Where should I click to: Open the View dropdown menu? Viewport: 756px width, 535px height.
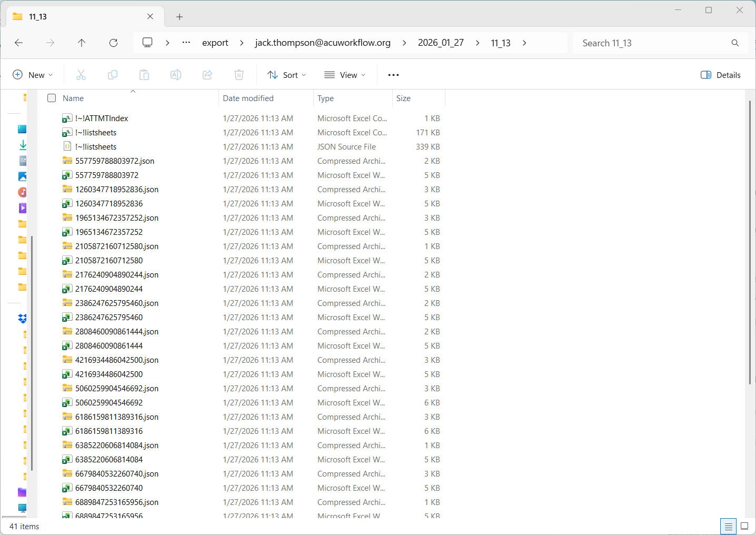coord(345,75)
